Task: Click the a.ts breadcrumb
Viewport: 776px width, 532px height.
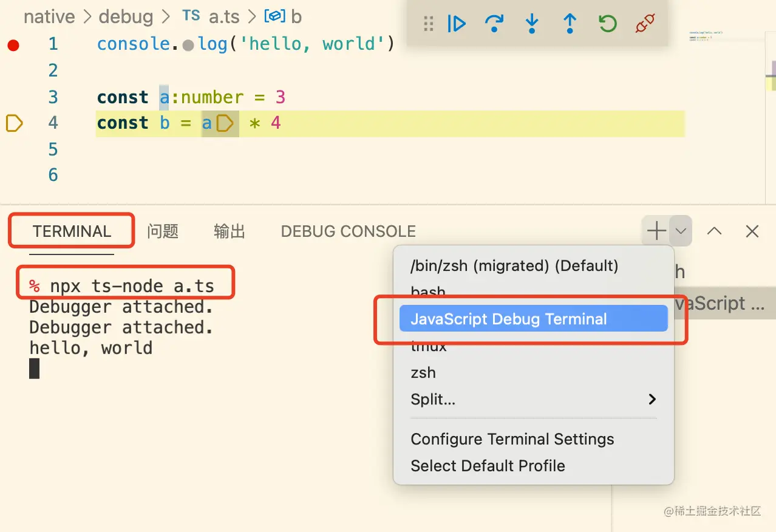Action: coord(223,16)
